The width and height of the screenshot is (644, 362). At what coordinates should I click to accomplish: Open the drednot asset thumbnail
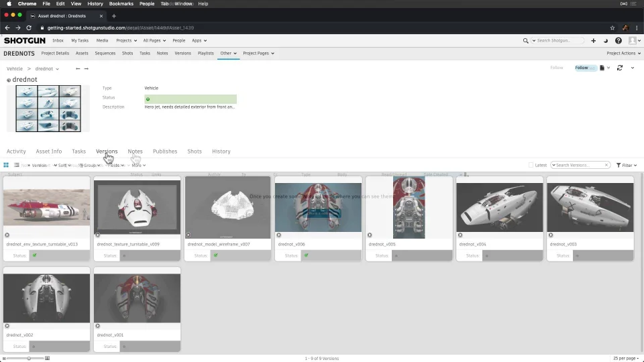pyautogui.click(x=48, y=109)
